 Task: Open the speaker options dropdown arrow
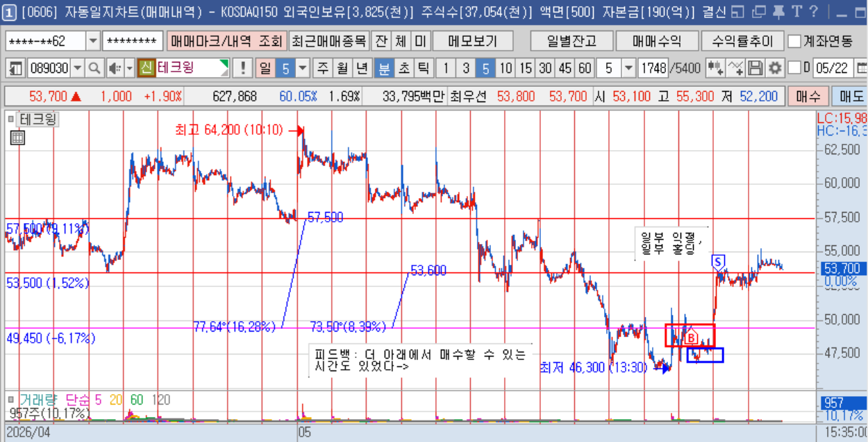129,68
